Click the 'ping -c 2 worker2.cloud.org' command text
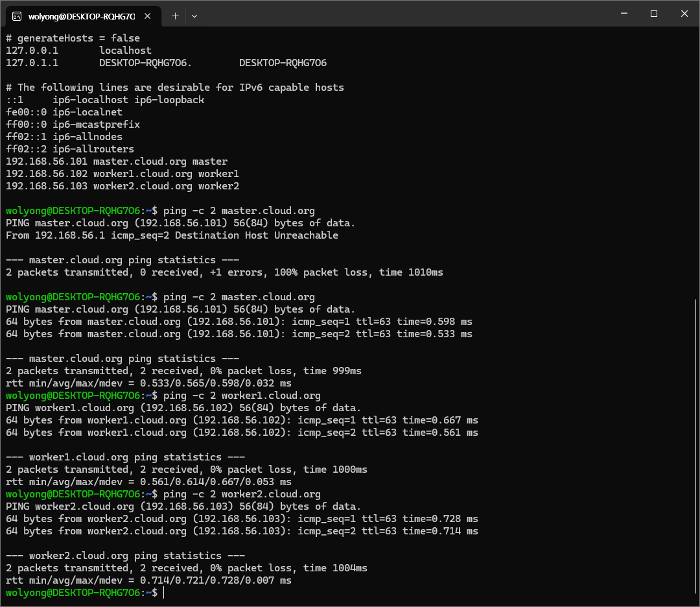The height and width of the screenshot is (607, 700). 242,494
